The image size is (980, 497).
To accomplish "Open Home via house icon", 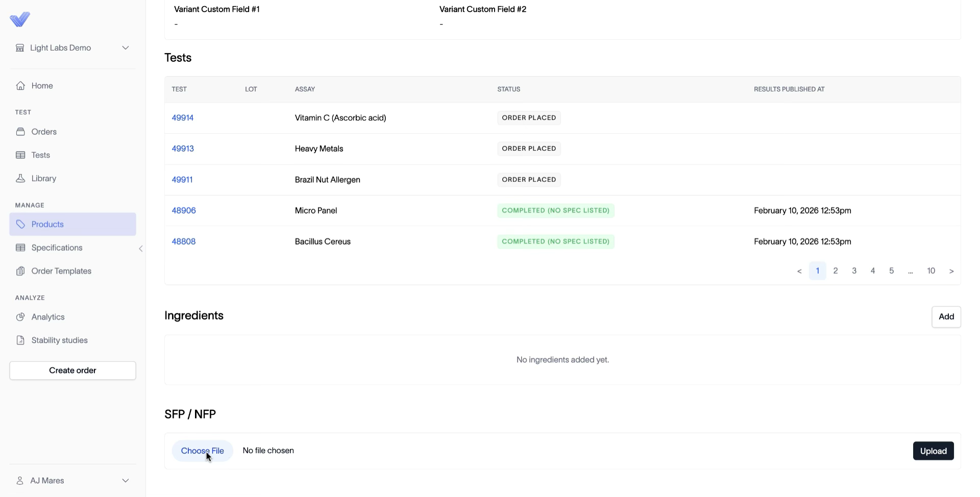I will pos(20,86).
